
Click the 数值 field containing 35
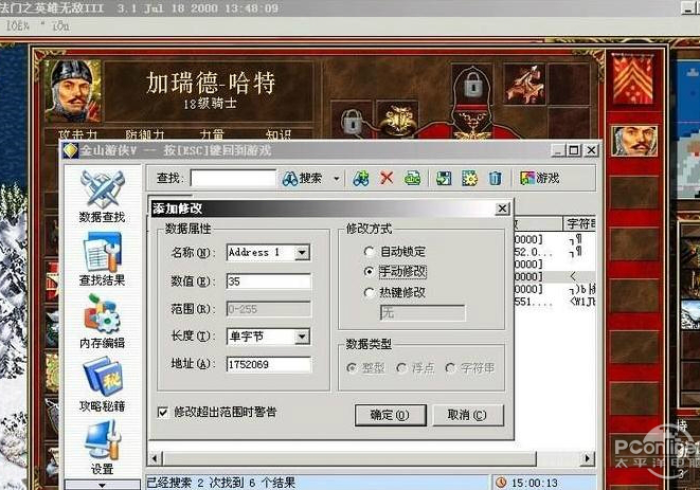(268, 281)
